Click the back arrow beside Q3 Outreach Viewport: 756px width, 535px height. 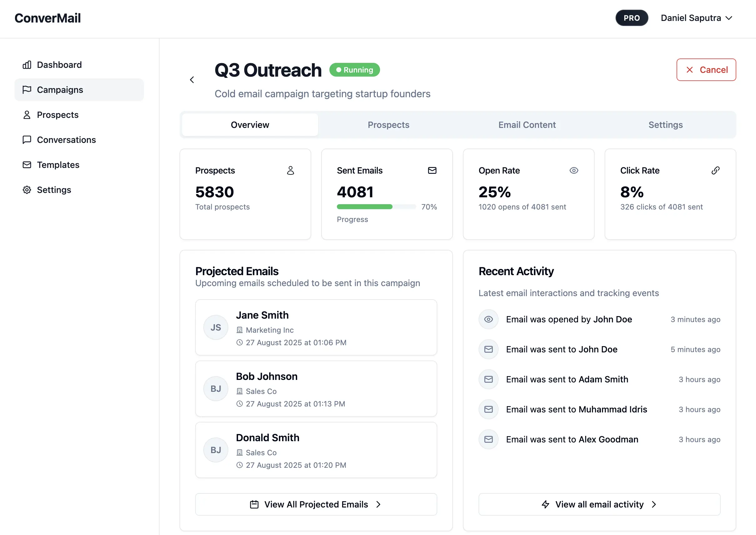(x=192, y=80)
